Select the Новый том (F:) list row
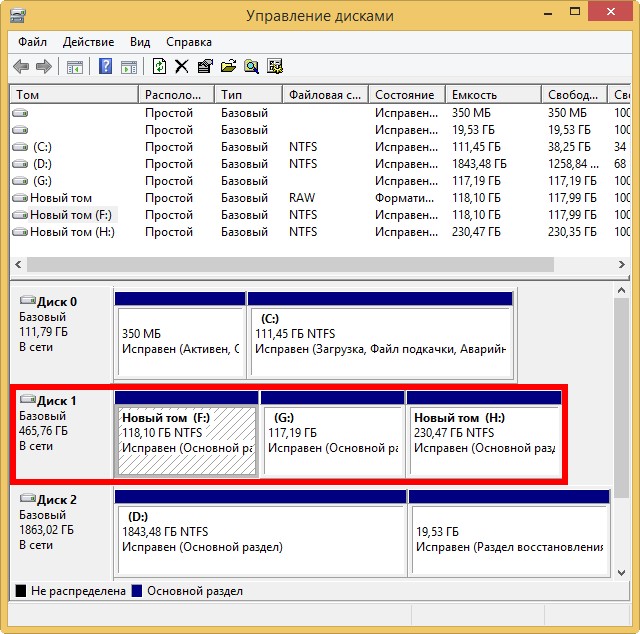This screenshot has height=634, width=640. (x=320, y=215)
